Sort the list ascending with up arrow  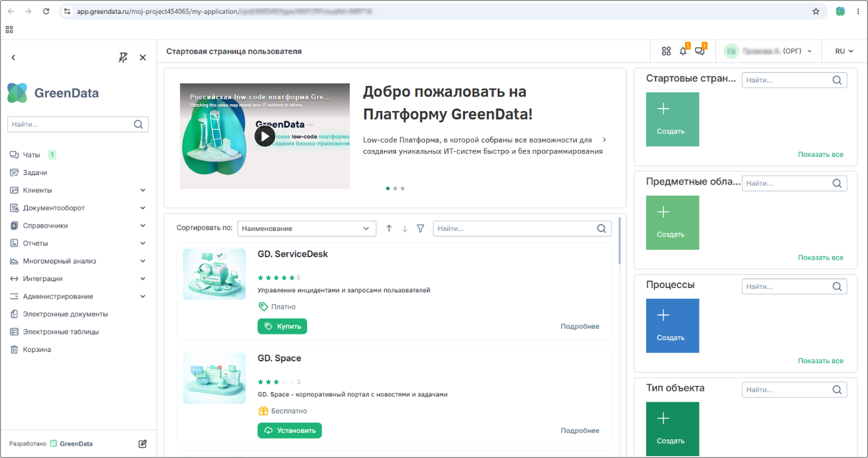coord(389,228)
